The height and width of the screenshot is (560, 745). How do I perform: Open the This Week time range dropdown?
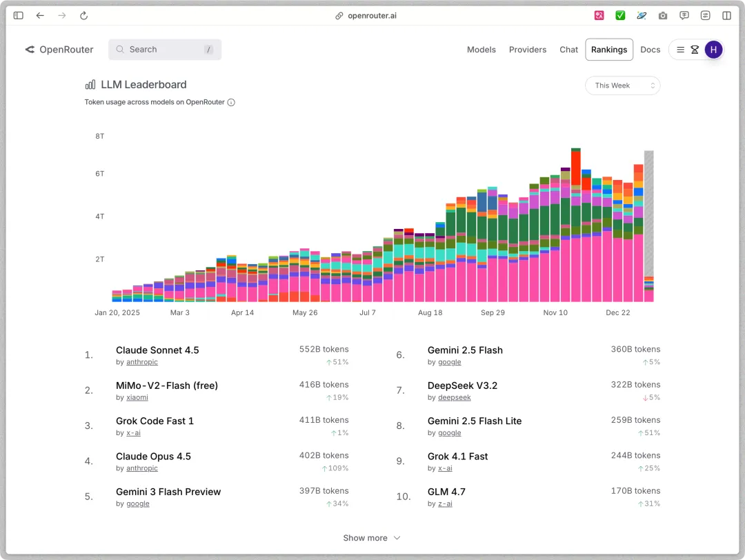(x=622, y=86)
